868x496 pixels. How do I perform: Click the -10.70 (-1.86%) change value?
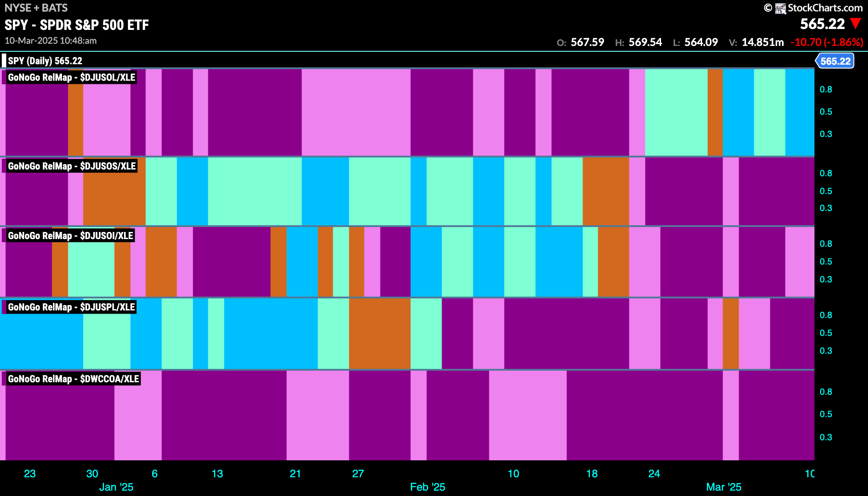827,42
